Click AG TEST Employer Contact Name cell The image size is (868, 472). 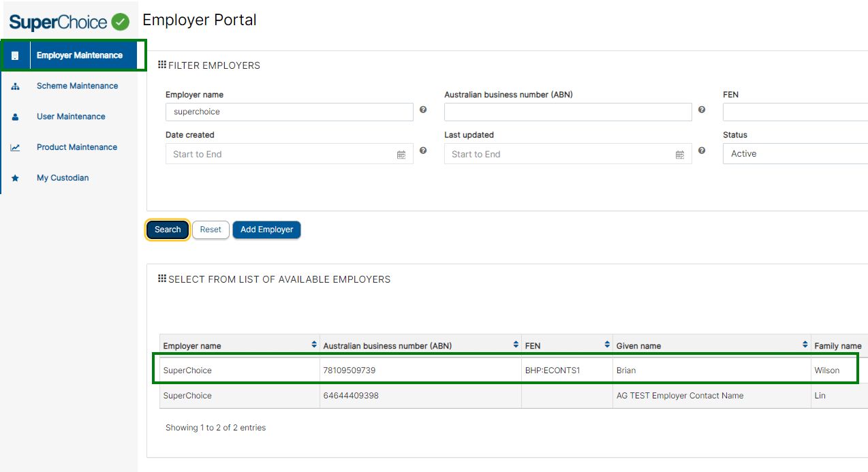point(712,396)
